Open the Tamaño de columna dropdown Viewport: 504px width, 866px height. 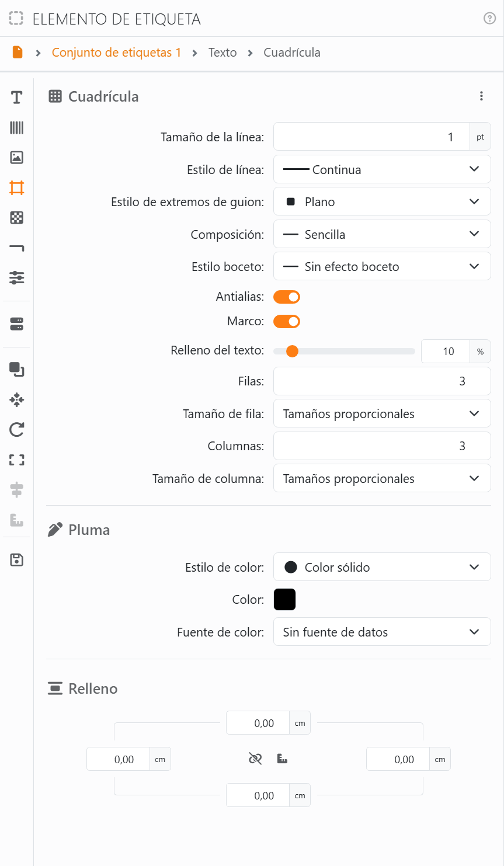click(x=382, y=478)
